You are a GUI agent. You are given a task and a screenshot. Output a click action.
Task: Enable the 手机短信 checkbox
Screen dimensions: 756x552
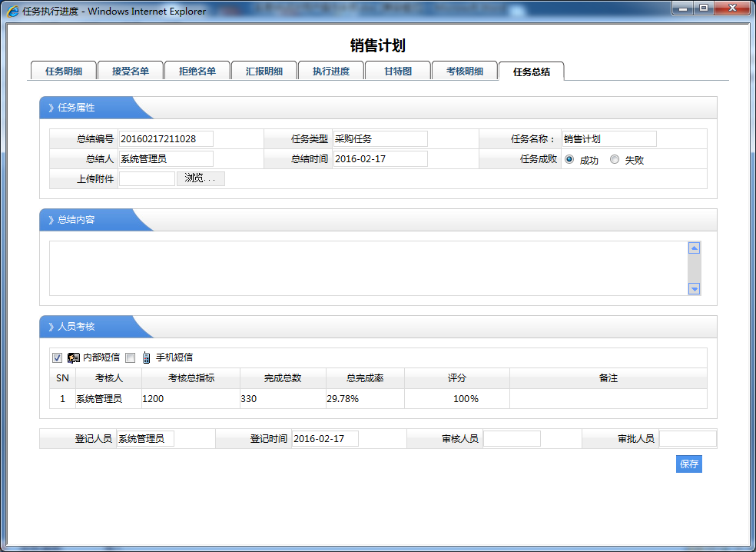130,357
